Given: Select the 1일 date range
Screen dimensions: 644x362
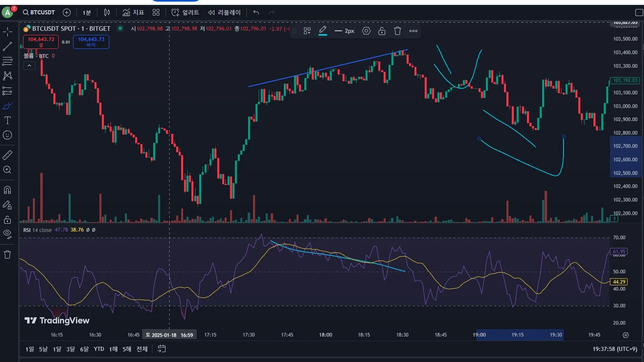Looking at the screenshot, I should coord(30,349).
